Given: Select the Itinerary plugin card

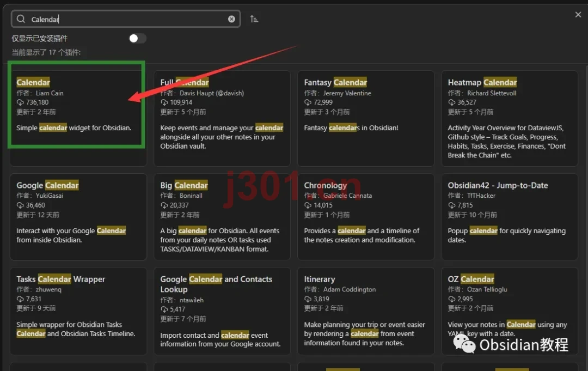Looking at the screenshot, I should (x=366, y=311).
